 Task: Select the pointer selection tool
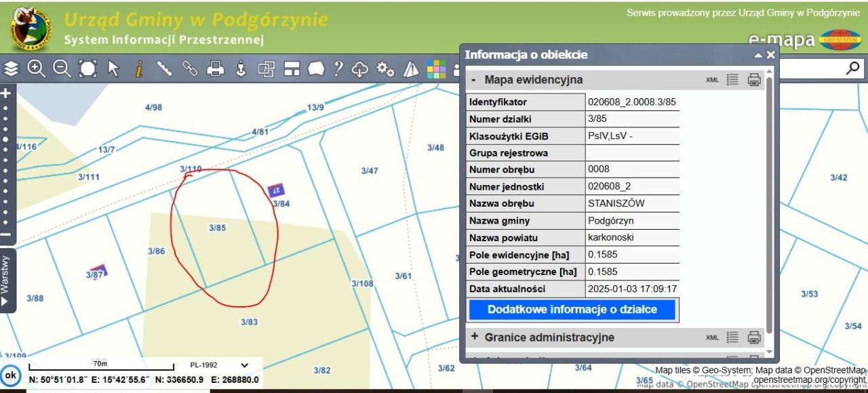(x=113, y=68)
